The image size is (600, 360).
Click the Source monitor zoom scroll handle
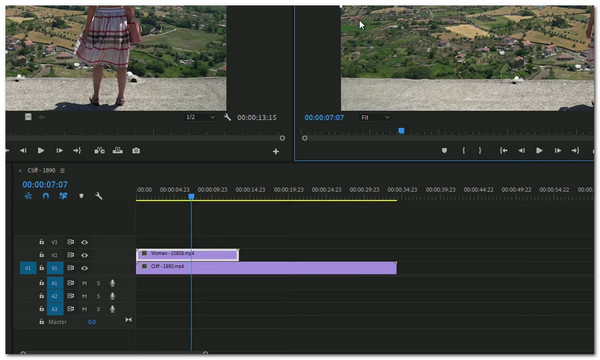click(282, 138)
